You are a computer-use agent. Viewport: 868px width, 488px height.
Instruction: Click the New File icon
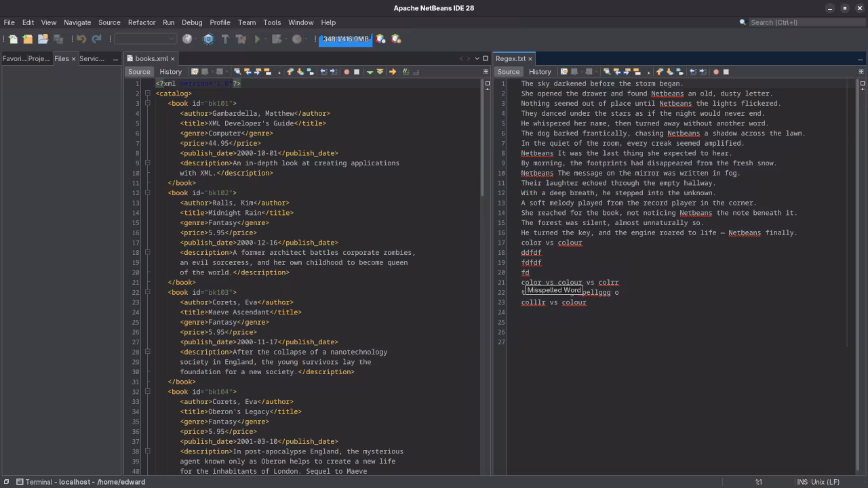12,39
